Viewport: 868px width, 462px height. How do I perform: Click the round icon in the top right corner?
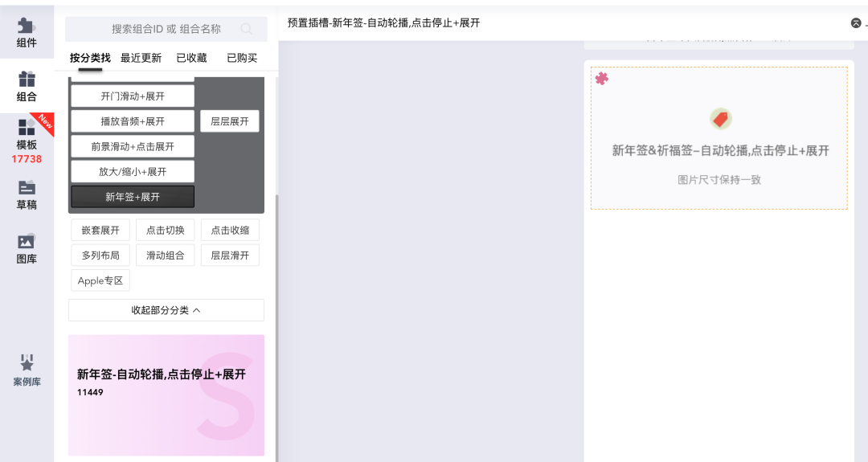coord(856,22)
